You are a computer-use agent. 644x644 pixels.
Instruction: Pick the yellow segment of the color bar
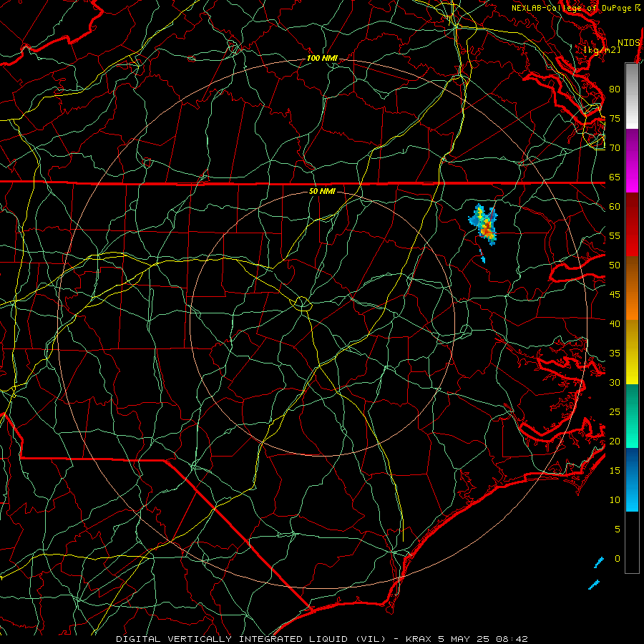tap(632, 352)
